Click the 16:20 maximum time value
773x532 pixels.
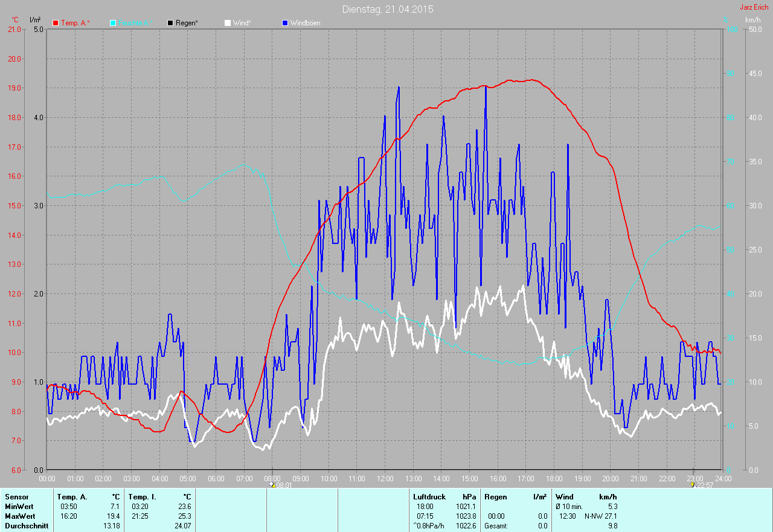pos(68,516)
